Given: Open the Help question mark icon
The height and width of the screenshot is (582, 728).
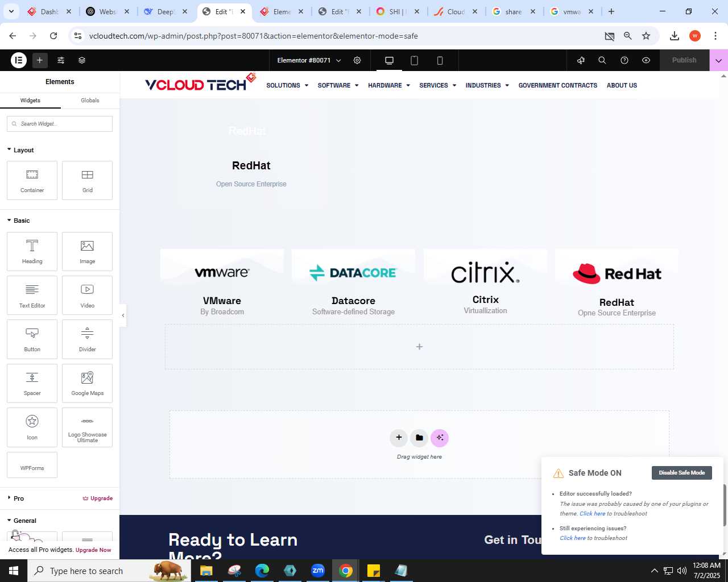Looking at the screenshot, I should (x=624, y=60).
